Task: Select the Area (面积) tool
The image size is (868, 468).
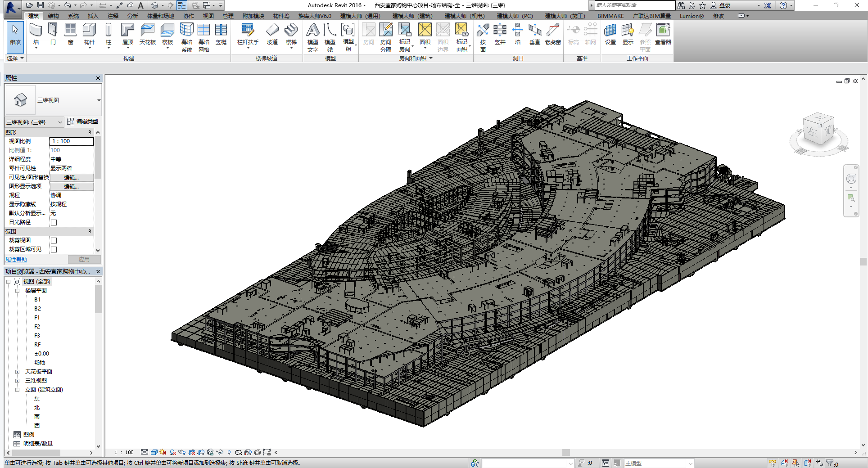Action: [x=425, y=35]
